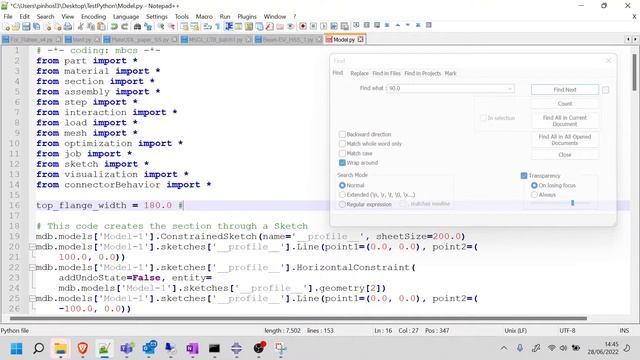Zoom in with the magnifier plus icon
The width and height of the screenshot is (640, 360).
161,27
